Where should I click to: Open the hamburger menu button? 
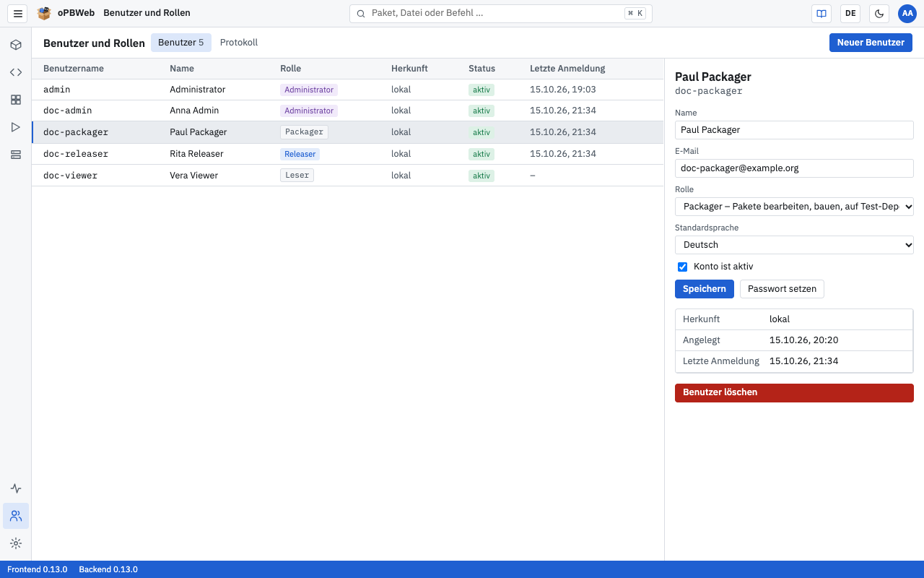coord(18,13)
